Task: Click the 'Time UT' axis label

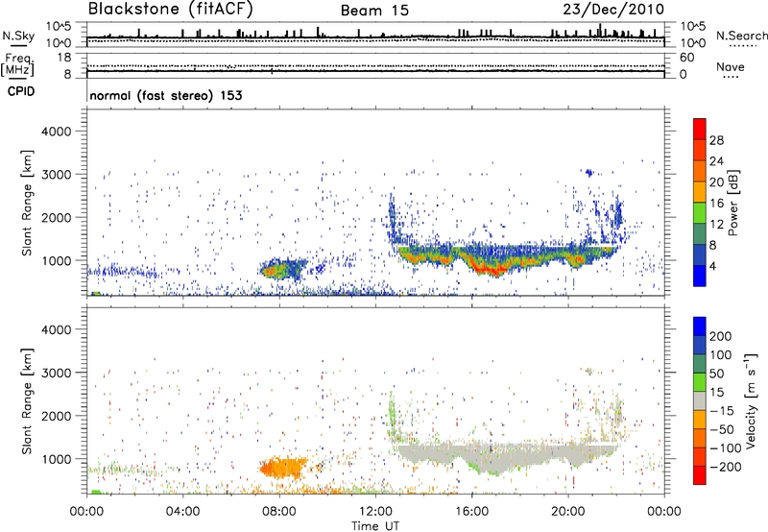Action: [x=375, y=526]
